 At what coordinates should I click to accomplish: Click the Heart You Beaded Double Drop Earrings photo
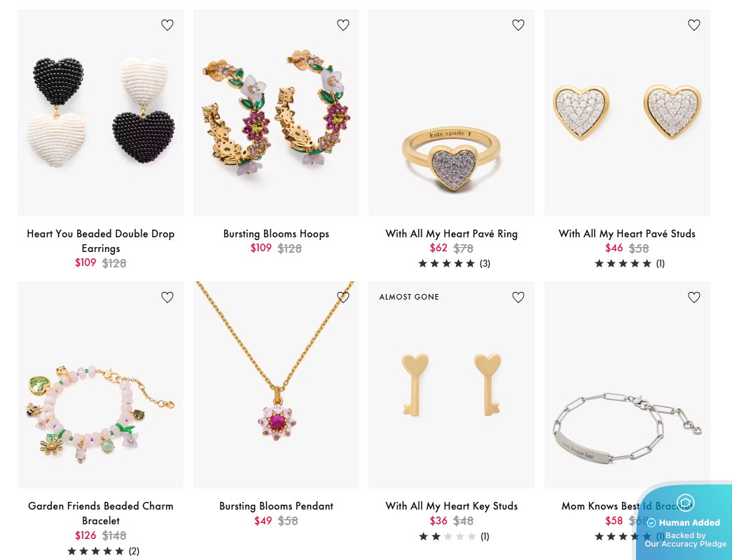pos(100,112)
